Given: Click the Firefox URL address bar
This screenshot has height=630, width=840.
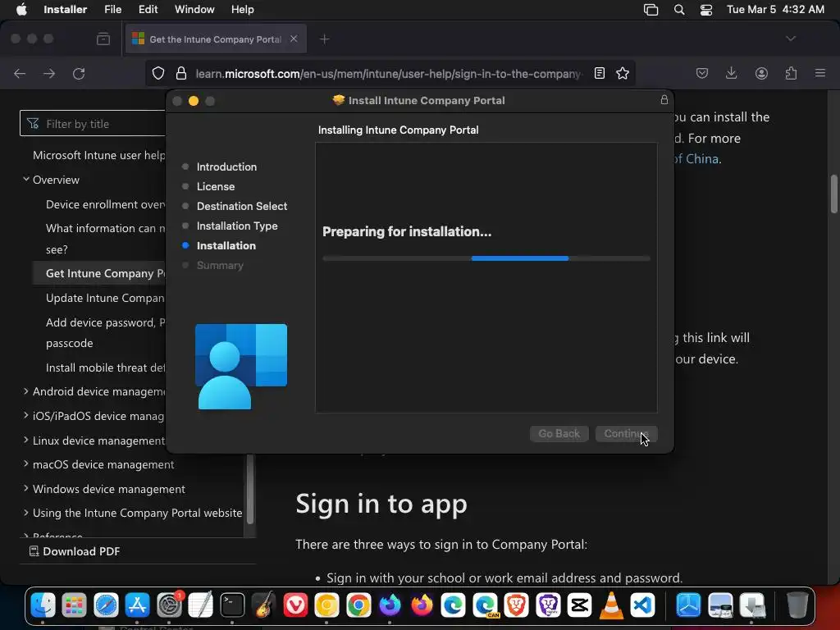Looking at the screenshot, I should pyautogui.click(x=388, y=73).
